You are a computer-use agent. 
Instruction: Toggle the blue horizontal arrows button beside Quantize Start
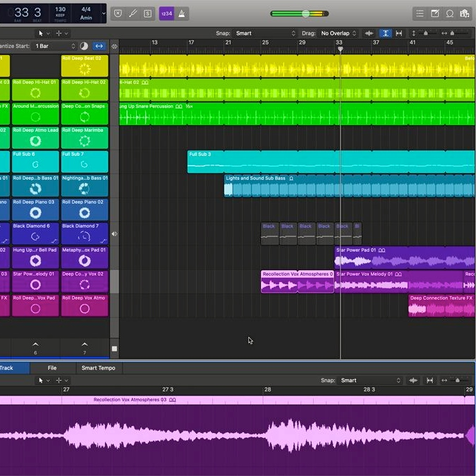point(99,46)
